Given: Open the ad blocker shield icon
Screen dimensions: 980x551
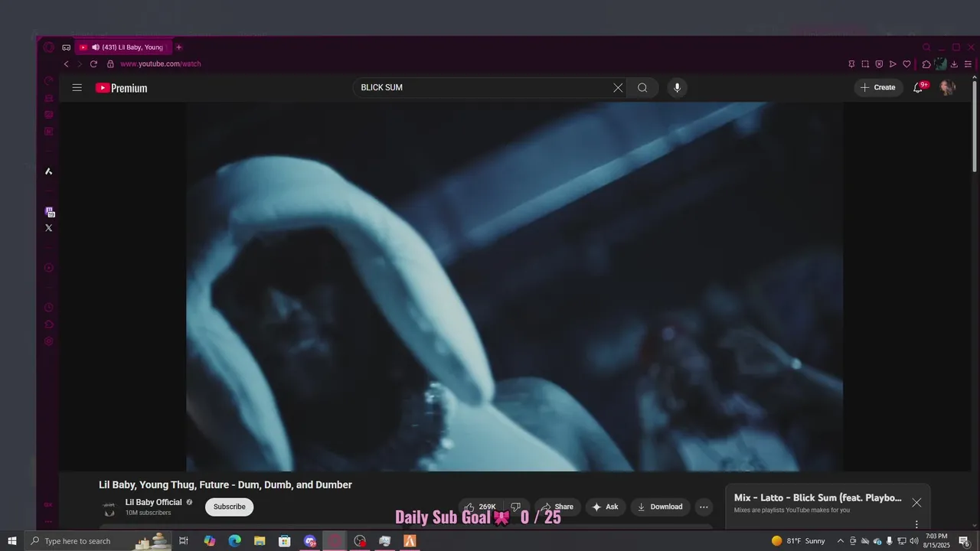Looking at the screenshot, I should point(879,64).
